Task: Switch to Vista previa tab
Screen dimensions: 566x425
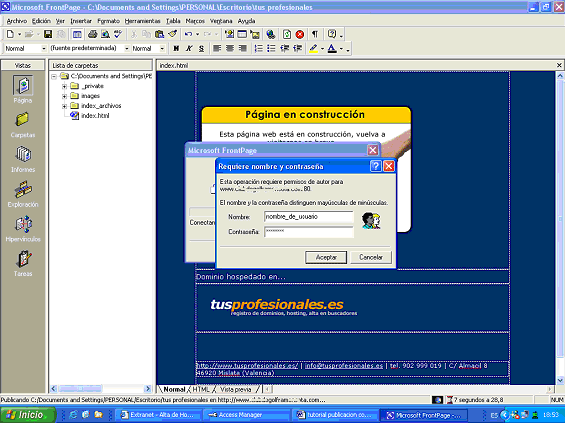Action: coord(235,389)
